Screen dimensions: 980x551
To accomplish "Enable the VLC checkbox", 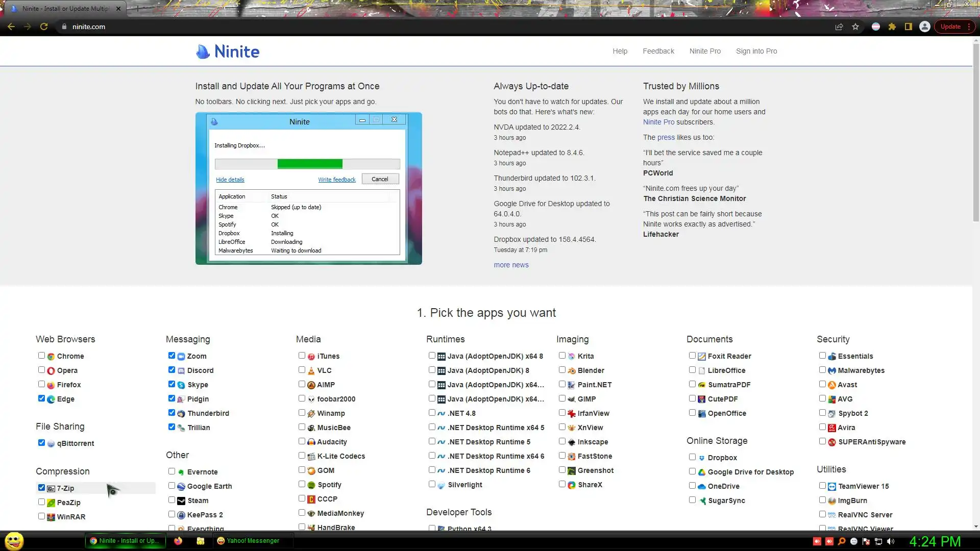I will pyautogui.click(x=302, y=370).
